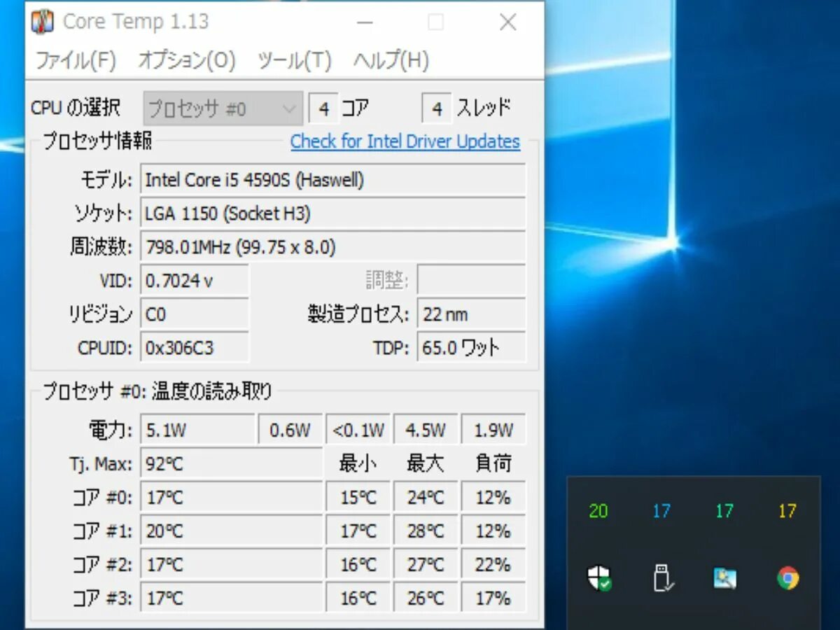Click the VID value 0.7024 v
This screenshot has width=840, height=630.
tap(195, 281)
